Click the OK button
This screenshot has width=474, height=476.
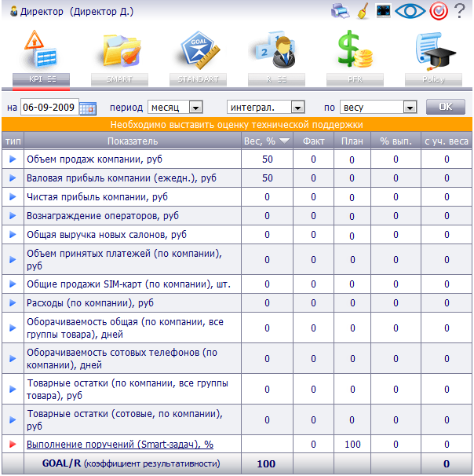tap(445, 107)
